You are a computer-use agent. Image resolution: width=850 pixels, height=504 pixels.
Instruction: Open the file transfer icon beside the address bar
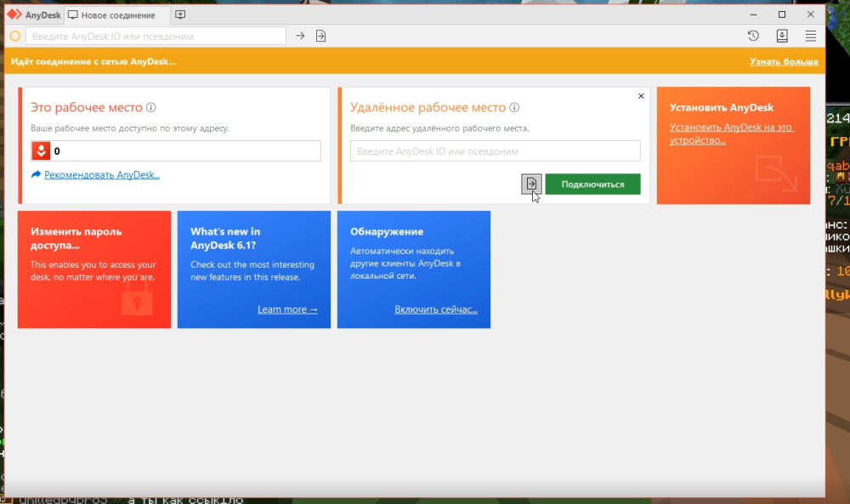click(321, 36)
